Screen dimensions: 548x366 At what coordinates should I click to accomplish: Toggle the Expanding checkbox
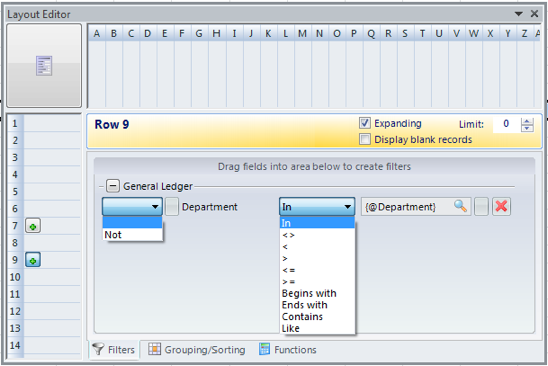[365, 123]
